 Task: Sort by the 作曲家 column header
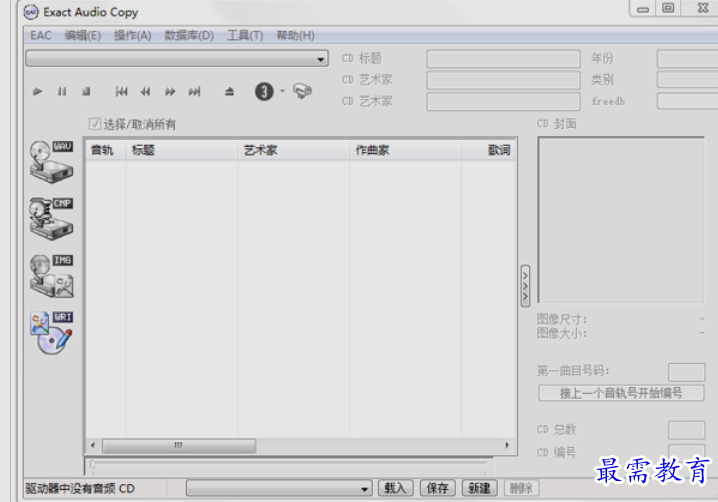point(405,150)
